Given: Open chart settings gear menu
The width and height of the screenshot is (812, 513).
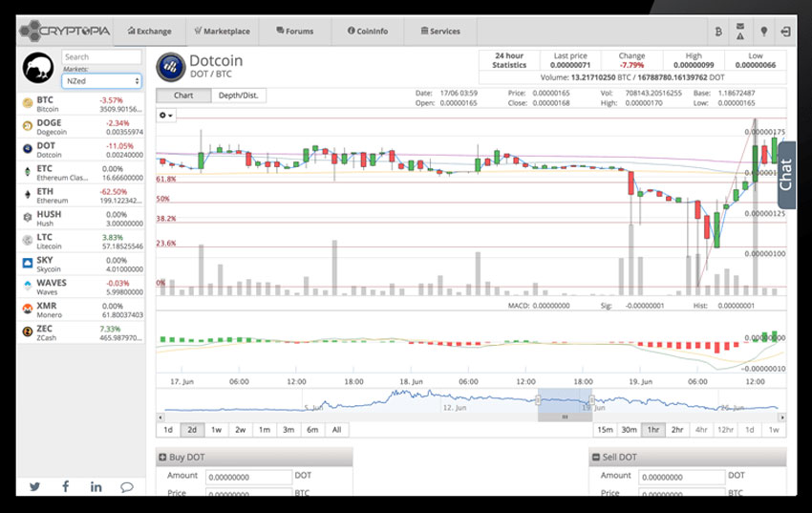Looking at the screenshot, I should click(x=165, y=115).
